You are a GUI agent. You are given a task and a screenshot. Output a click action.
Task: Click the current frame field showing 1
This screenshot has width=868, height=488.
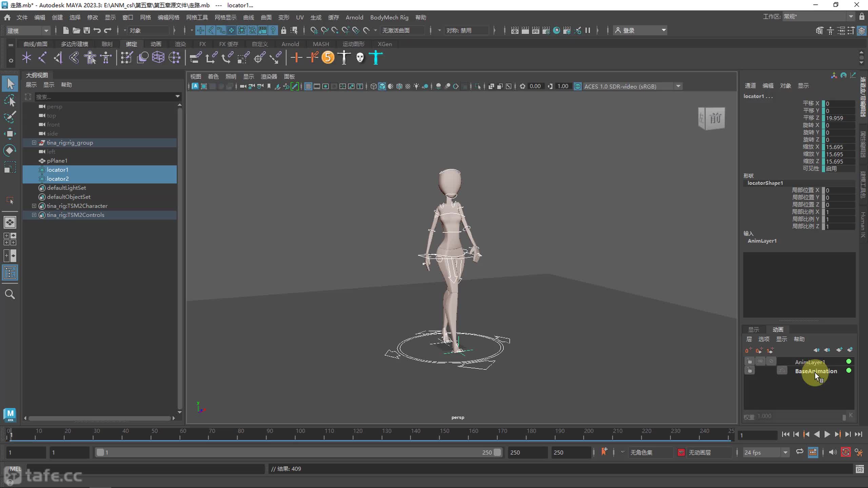tap(757, 435)
